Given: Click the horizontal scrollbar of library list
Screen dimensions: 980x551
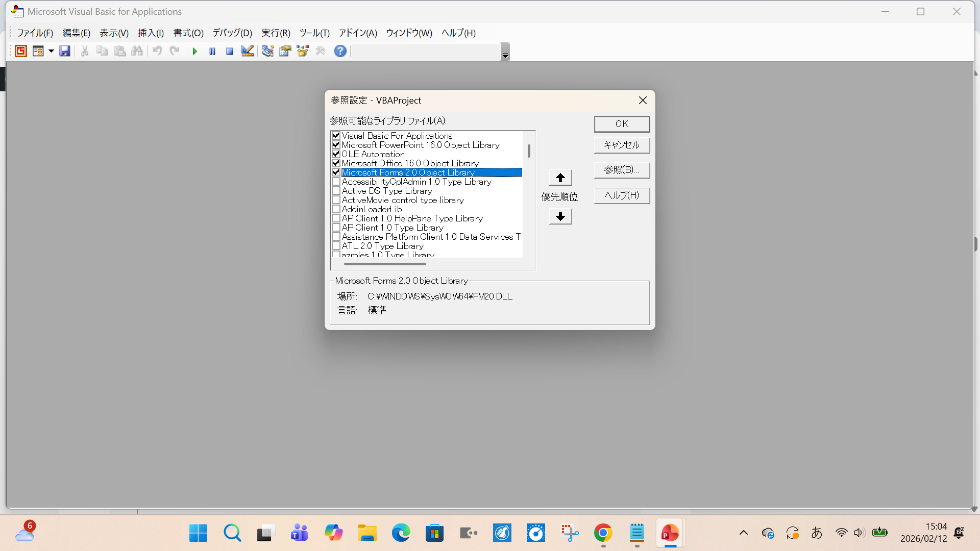Looking at the screenshot, I should 385,264.
